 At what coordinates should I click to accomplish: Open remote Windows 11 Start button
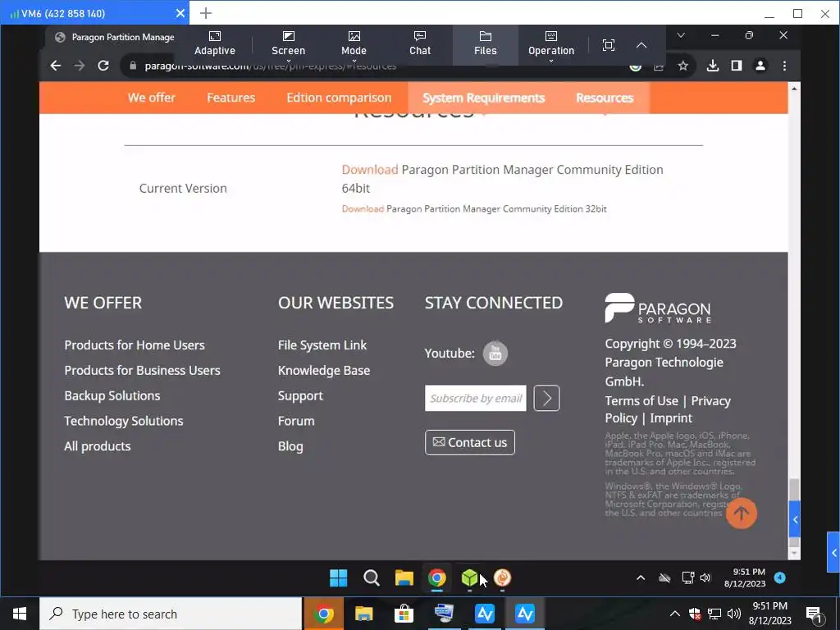click(x=338, y=578)
